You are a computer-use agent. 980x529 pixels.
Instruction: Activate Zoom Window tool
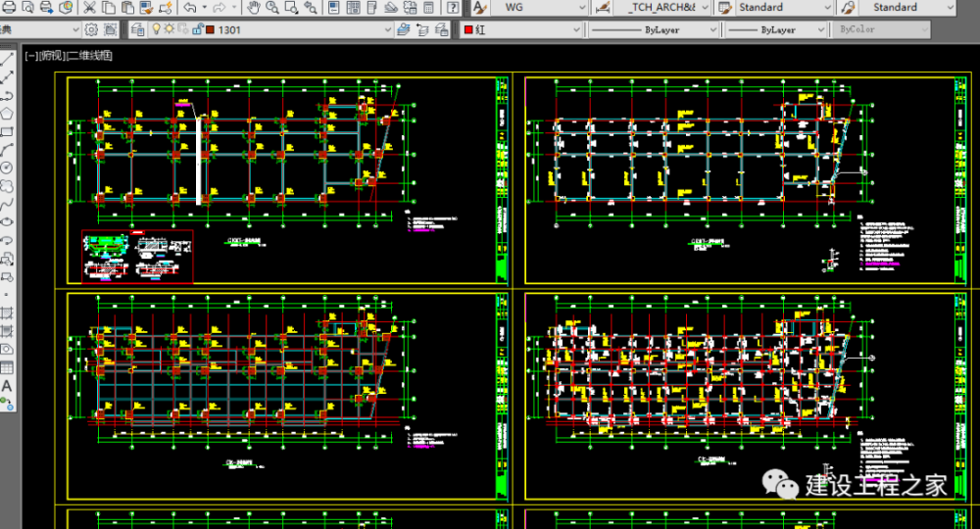[x=291, y=8]
